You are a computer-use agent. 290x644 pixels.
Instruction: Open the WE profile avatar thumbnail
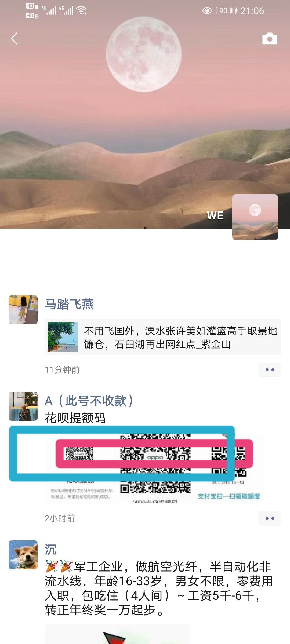click(x=255, y=217)
